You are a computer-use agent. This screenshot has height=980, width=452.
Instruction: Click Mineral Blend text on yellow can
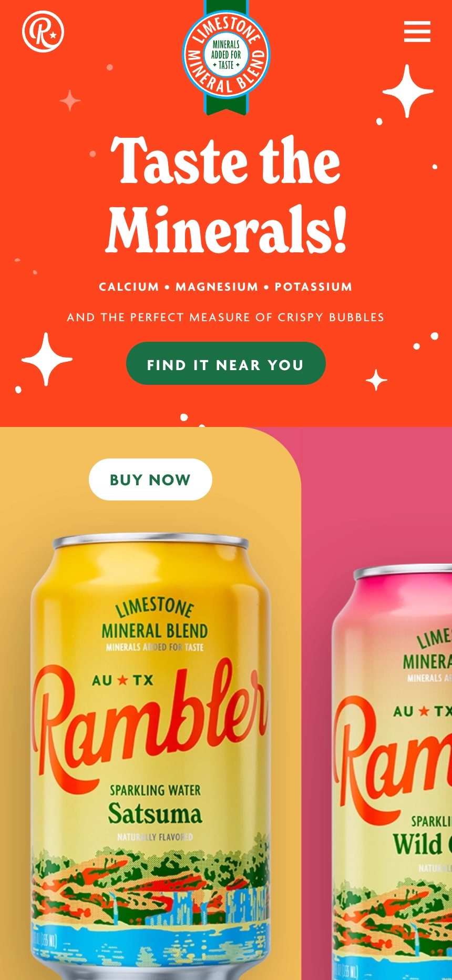(x=155, y=631)
